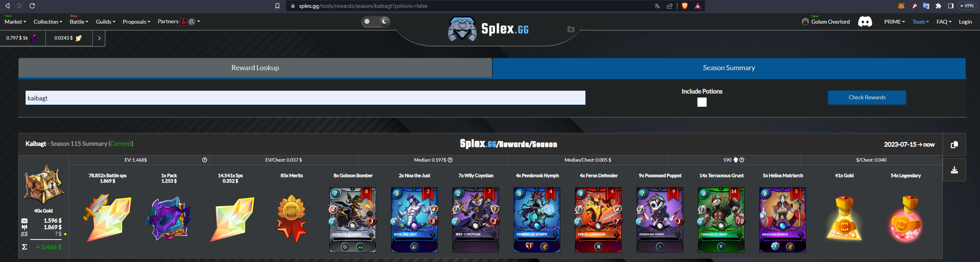This screenshot has width=980, height=262.
Task: Click the Merits medal icon
Action: [291, 219]
